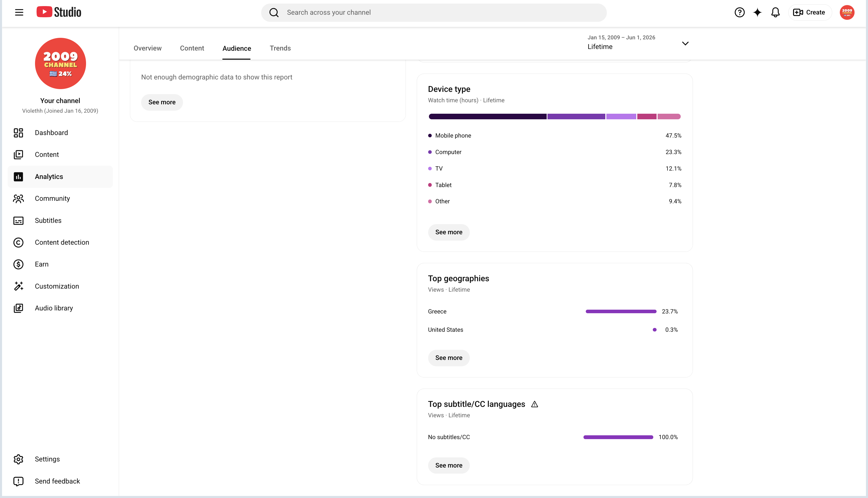Open the notifications bell
868x498 pixels.
775,12
